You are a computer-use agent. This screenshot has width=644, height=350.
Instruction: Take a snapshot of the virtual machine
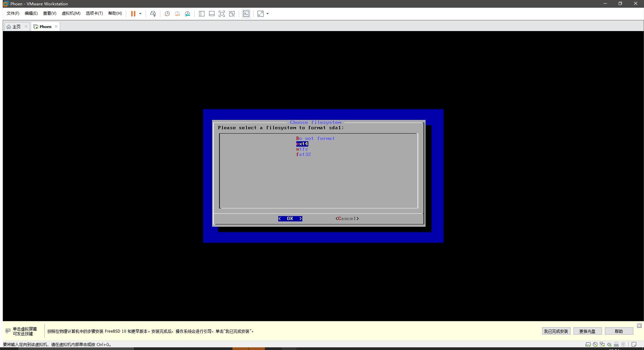click(x=167, y=14)
